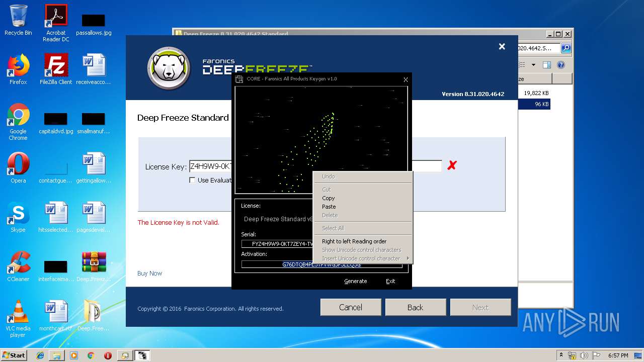Select Deep.Free... folder on the desktop
The width and height of the screenshot is (644, 362).
pyautogui.click(x=94, y=316)
